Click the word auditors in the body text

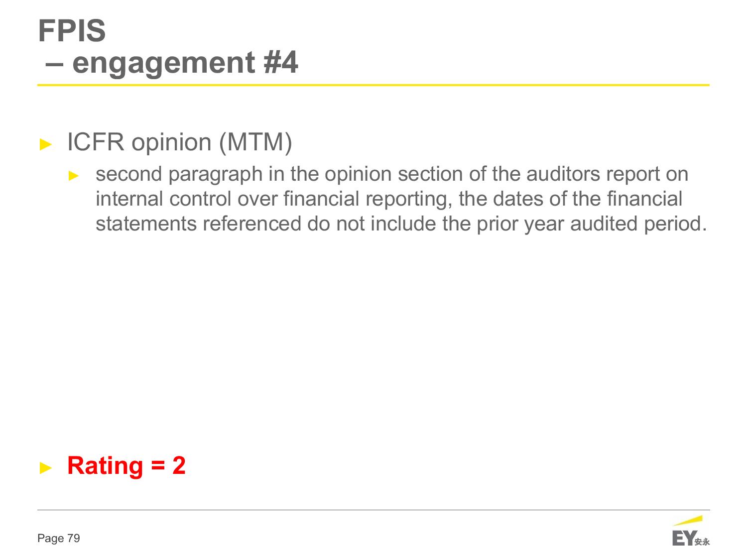563,174
